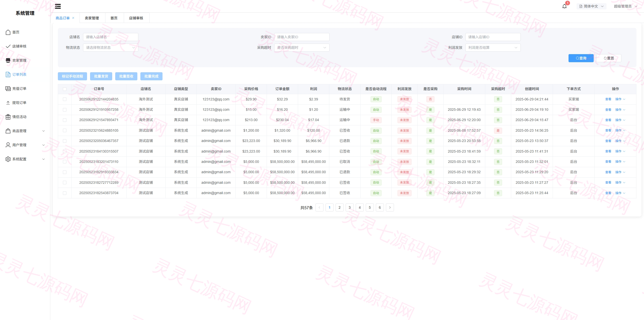Switch to the 卖家管理 tab
This screenshot has height=320, width=644.
tap(92, 18)
